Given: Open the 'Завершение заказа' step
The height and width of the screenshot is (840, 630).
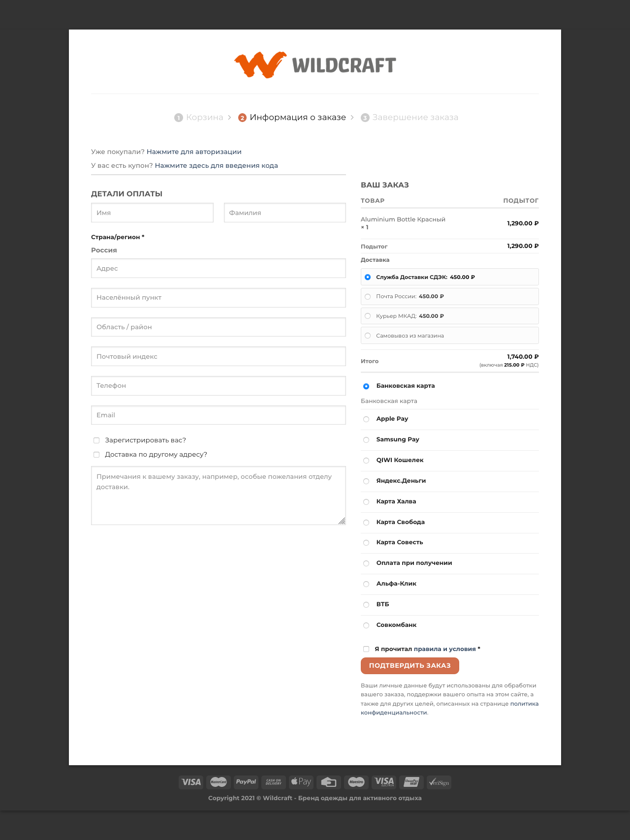Looking at the screenshot, I should 415,118.
